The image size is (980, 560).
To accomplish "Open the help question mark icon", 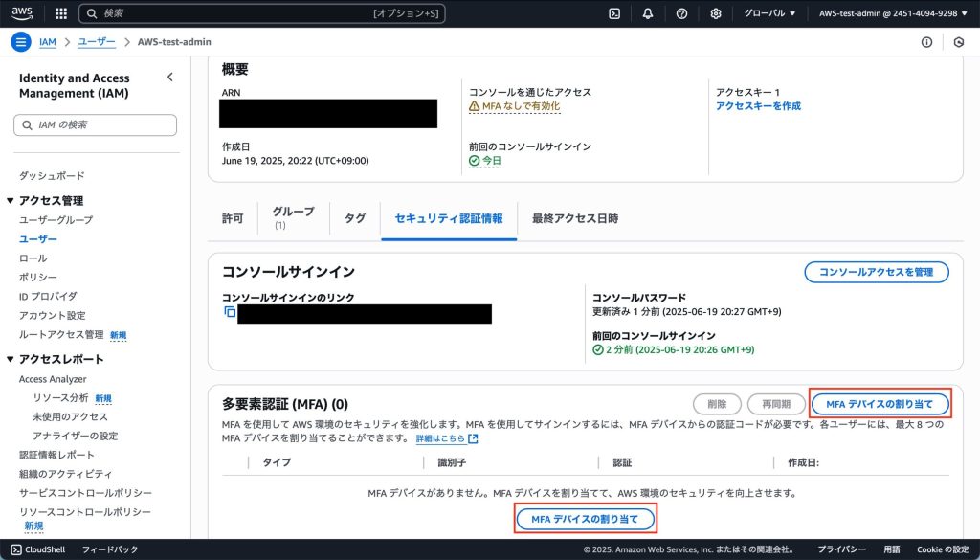I will tap(681, 13).
